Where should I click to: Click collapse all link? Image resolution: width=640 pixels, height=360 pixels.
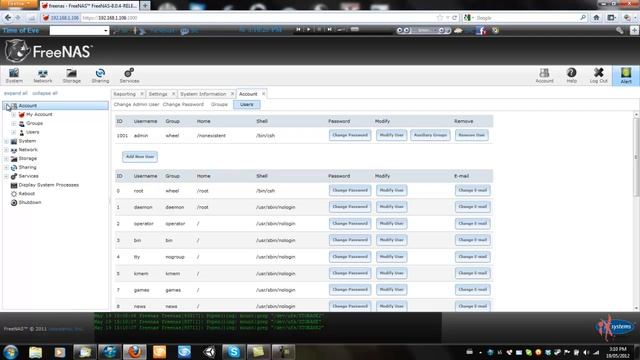tap(45, 93)
